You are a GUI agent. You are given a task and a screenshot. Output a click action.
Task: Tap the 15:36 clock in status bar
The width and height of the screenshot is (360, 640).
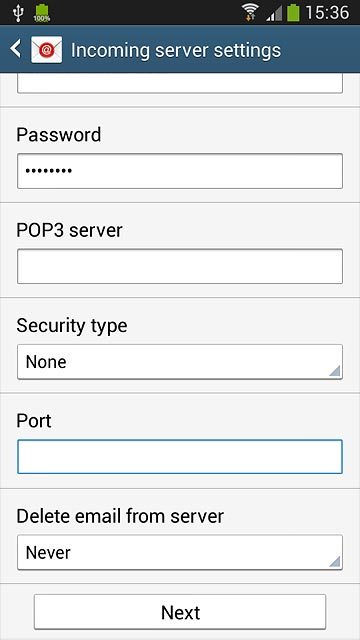click(327, 13)
